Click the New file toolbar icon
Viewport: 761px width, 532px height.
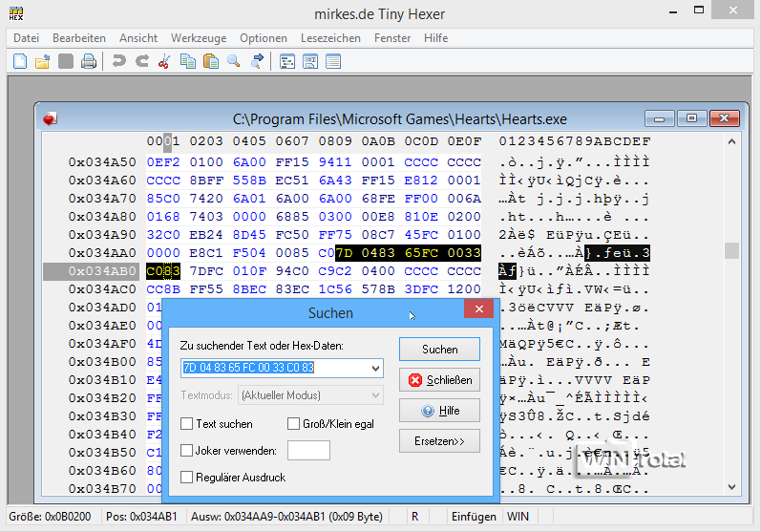point(20,61)
